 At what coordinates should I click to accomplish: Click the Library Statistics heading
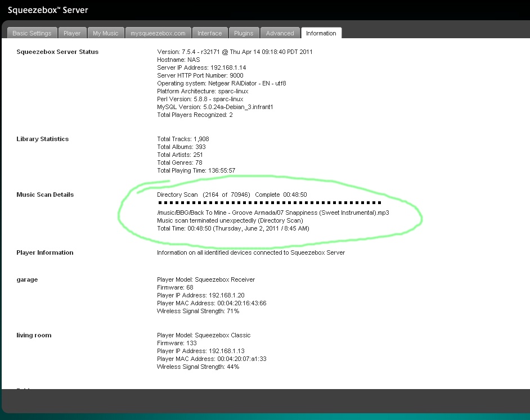coord(43,139)
